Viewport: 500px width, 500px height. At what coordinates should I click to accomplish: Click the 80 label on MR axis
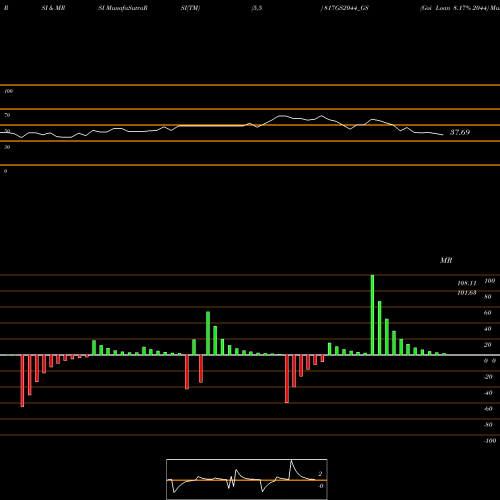pyautogui.click(x=488, y=297)
